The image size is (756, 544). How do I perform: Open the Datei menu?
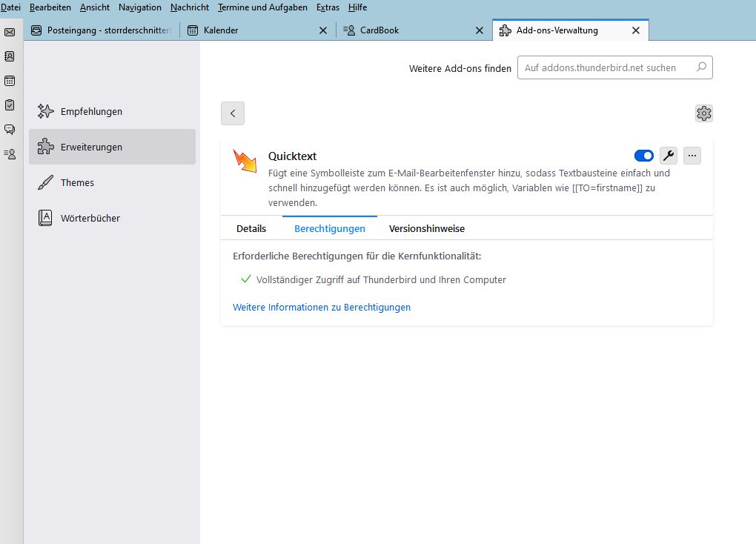pyautogui.click(x=10, y=7)
